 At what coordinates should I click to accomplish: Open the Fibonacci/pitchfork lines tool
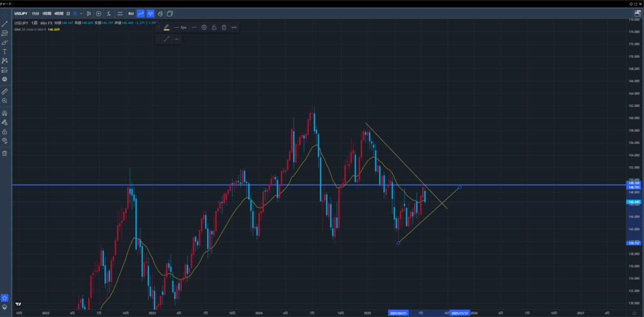click(5, 33)
